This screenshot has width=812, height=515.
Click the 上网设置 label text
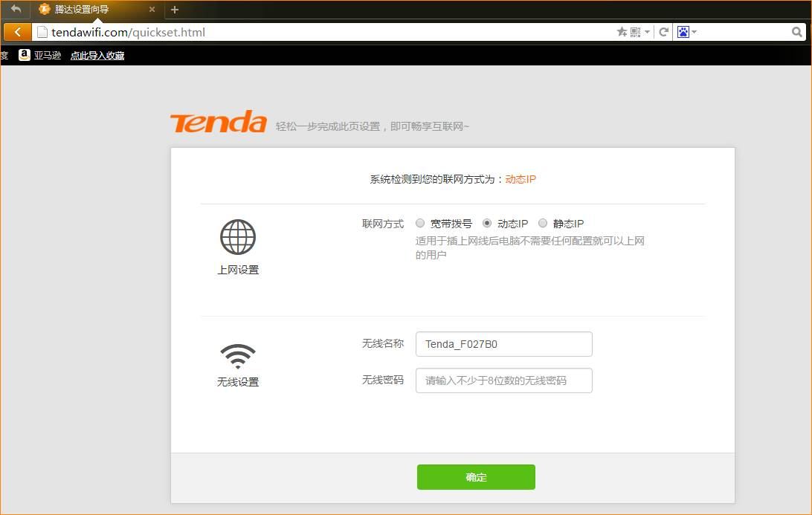(238, 270)
